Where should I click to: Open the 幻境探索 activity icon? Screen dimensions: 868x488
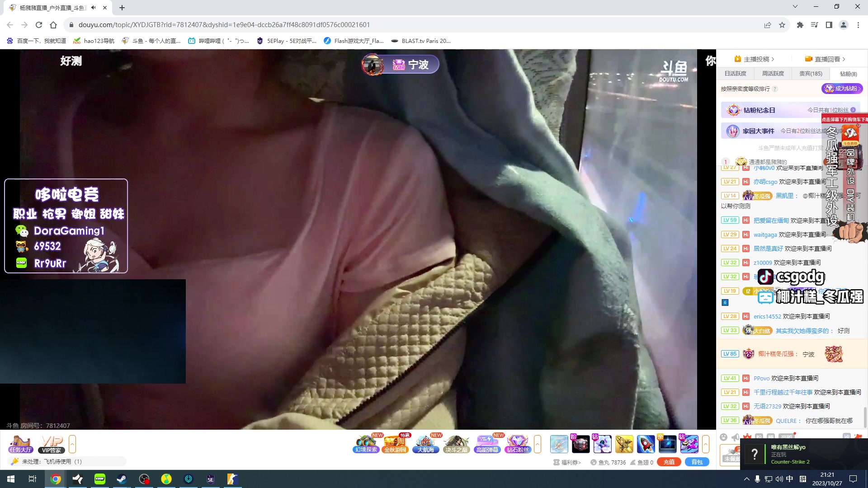tap(366, 444)
